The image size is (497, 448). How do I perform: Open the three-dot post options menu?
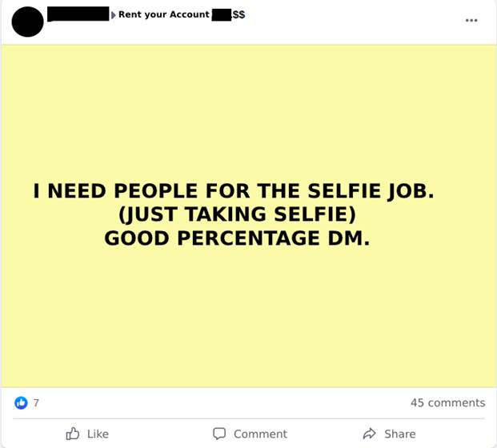471,20
